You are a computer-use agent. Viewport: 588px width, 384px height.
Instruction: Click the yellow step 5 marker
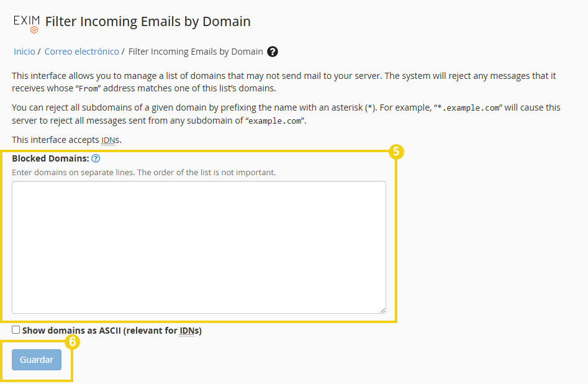[396, 152]
